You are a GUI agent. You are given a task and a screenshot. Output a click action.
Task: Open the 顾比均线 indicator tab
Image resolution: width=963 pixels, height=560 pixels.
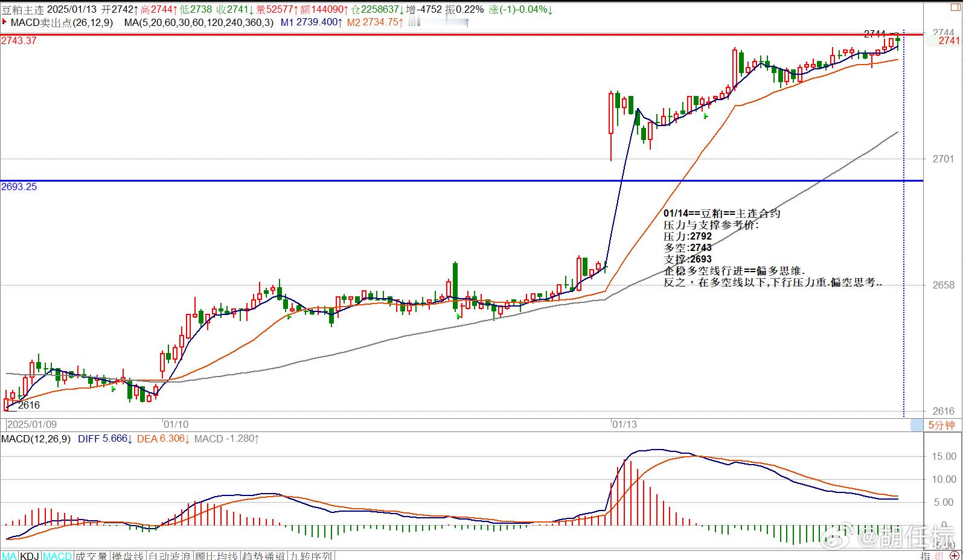pyautogui.click(x=216, y=556)
